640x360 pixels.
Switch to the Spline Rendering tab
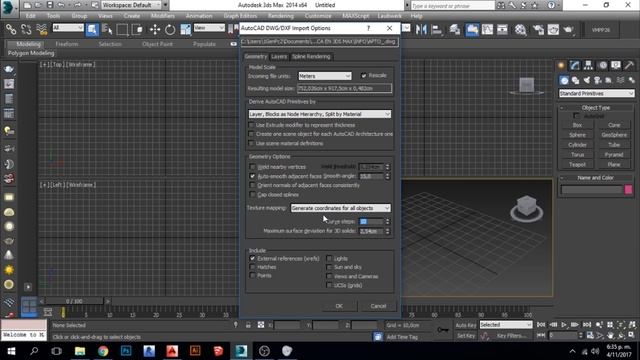click(311, 57)
